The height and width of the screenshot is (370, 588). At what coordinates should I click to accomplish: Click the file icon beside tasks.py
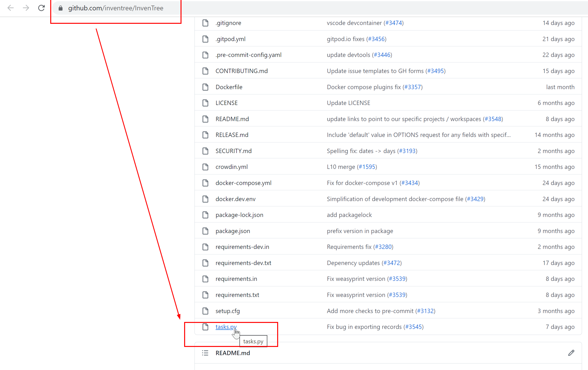(205, 327)
